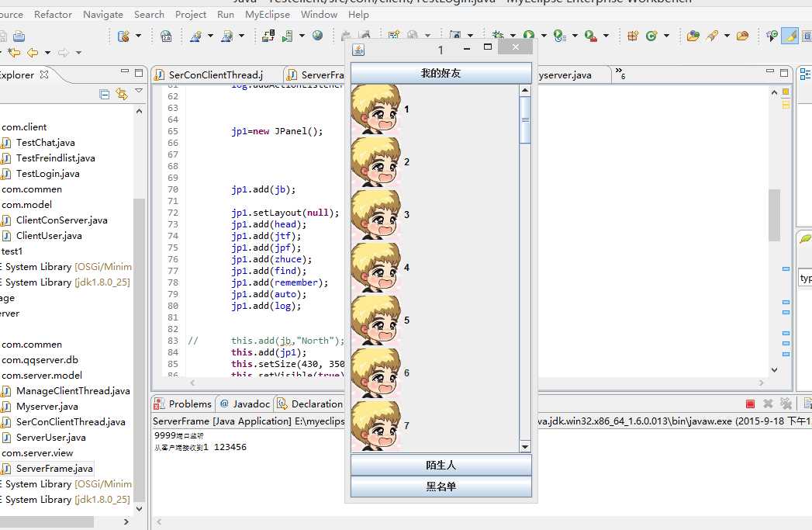Click the Remove Launch gray X icon
Viewport: 812px width, 530px height.
[x=768, y=403]
